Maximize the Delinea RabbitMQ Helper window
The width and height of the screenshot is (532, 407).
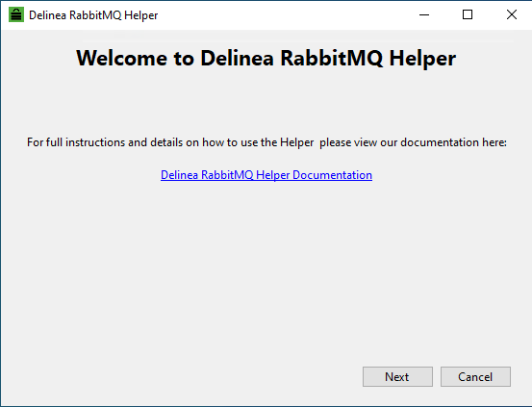coord(468,14)
